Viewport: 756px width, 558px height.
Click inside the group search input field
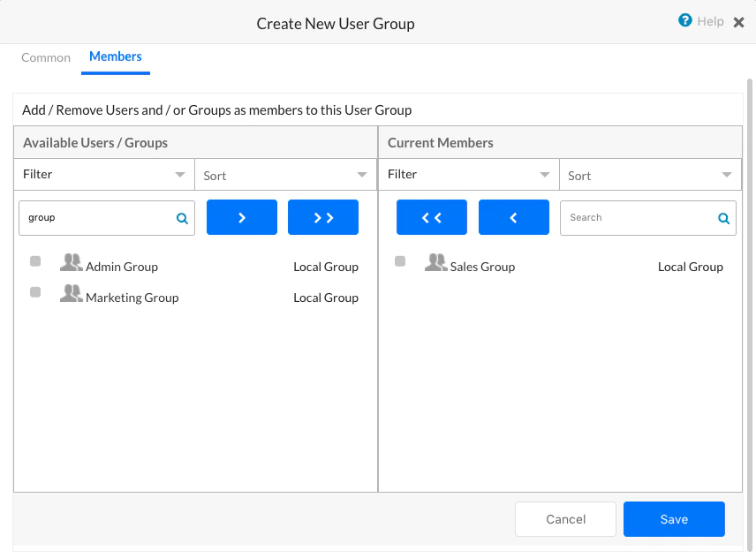click(x=97, y=217)
